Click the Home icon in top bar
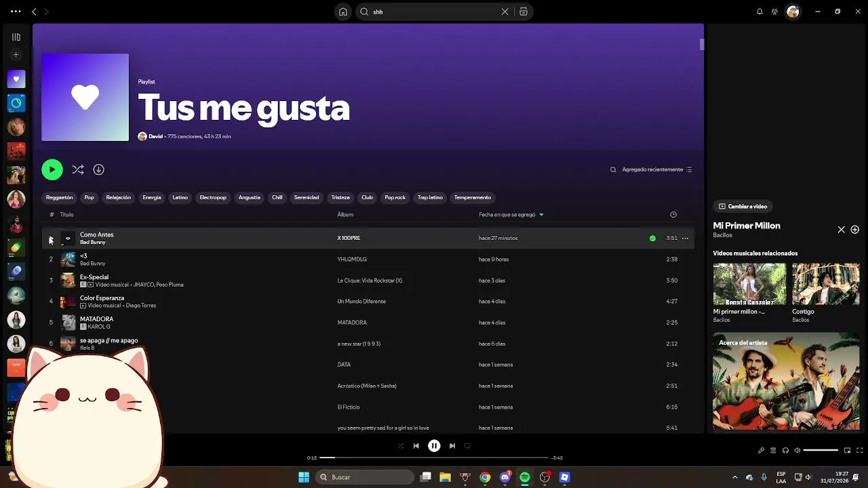This screenshot has height=488, width=868. (343, 12)
